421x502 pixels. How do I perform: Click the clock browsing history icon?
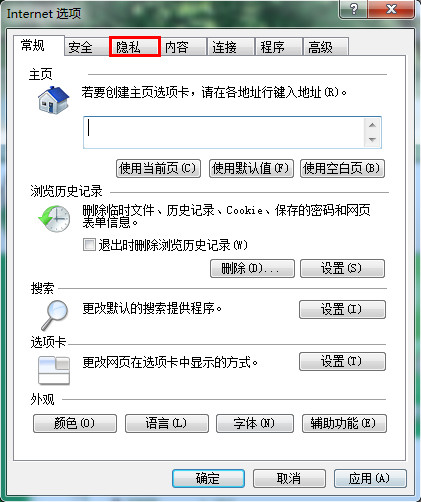pos(54,218)
